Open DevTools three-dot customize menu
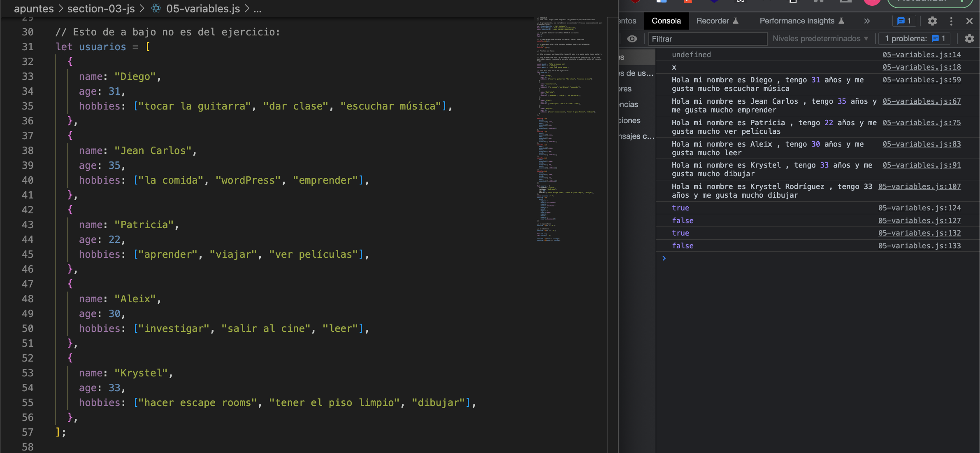Viewport: 980px width, 453px height. [951, 21]
